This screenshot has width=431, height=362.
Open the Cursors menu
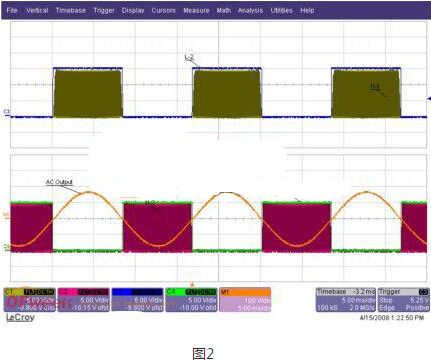coord(163,10)
